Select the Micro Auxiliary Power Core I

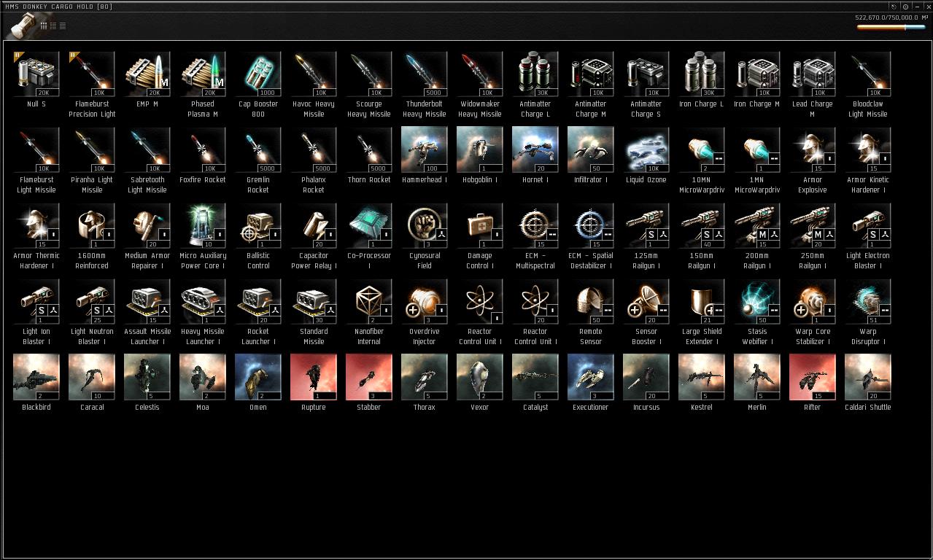(203, 225)
